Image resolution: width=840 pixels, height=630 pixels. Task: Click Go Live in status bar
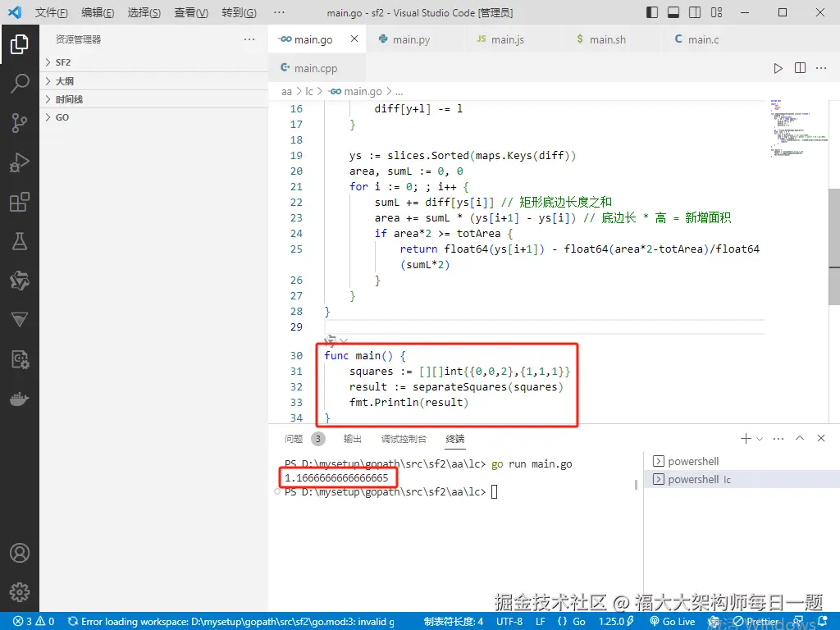coord(673,622)
